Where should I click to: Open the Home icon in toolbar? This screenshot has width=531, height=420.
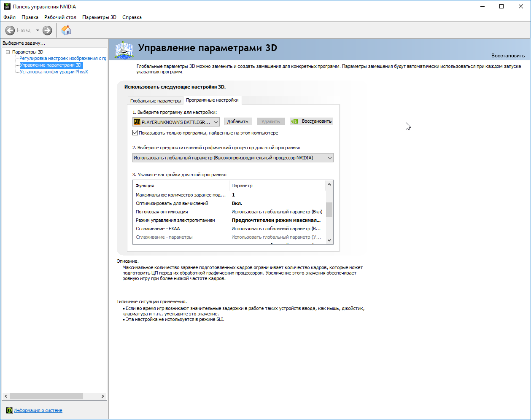(x=66, y=30)
